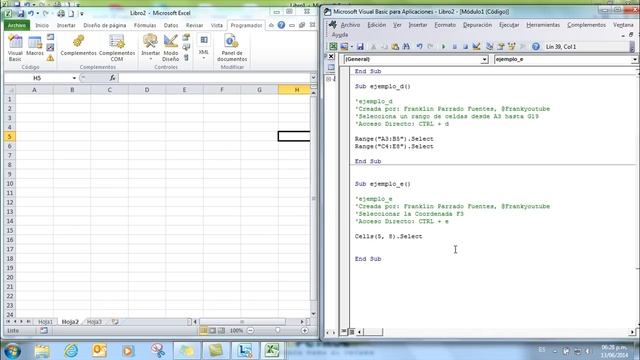The height and width of the screenshot is (360, 640).
Task: Click the Find binoculars icon in VBA toolbar
Action: point(406,47)
